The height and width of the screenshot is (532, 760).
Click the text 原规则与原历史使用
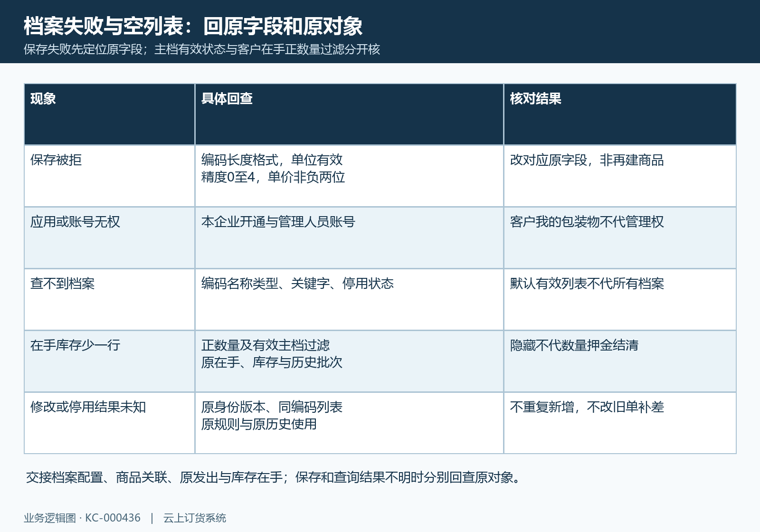point(259,424)
